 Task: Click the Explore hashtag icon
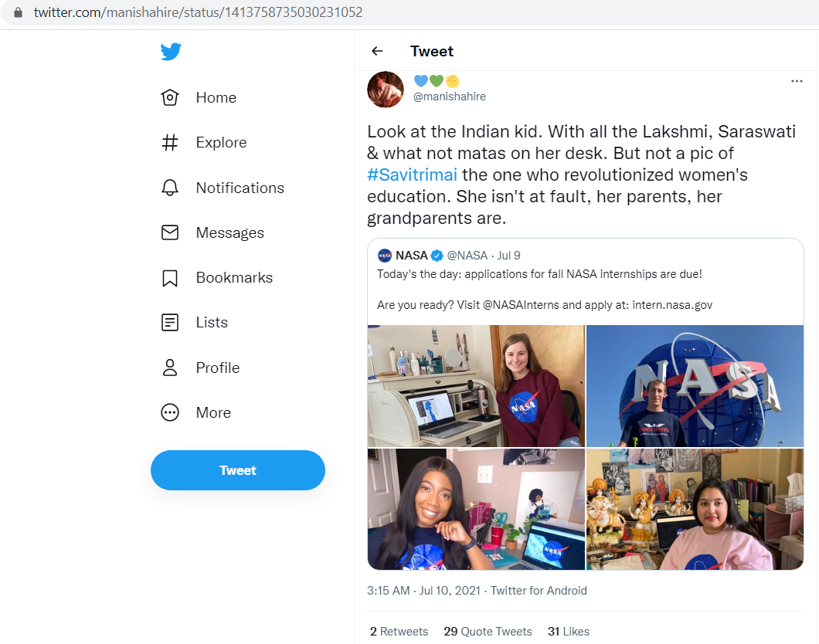(170, 143)
